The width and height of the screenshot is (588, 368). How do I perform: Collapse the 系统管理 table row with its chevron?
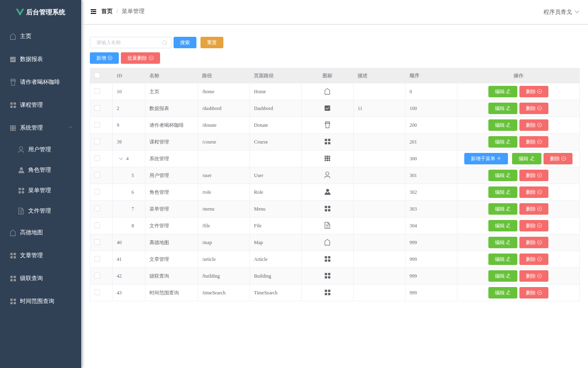coord(121,159)
